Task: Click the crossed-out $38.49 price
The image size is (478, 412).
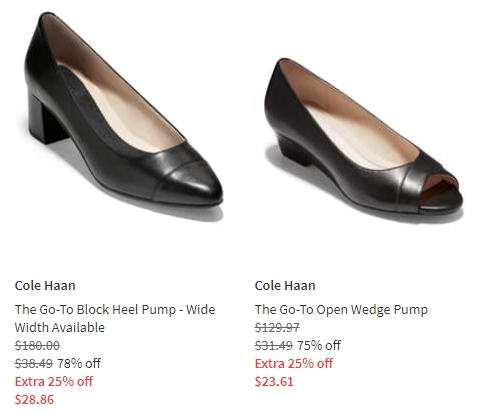Action: point(34,363)
